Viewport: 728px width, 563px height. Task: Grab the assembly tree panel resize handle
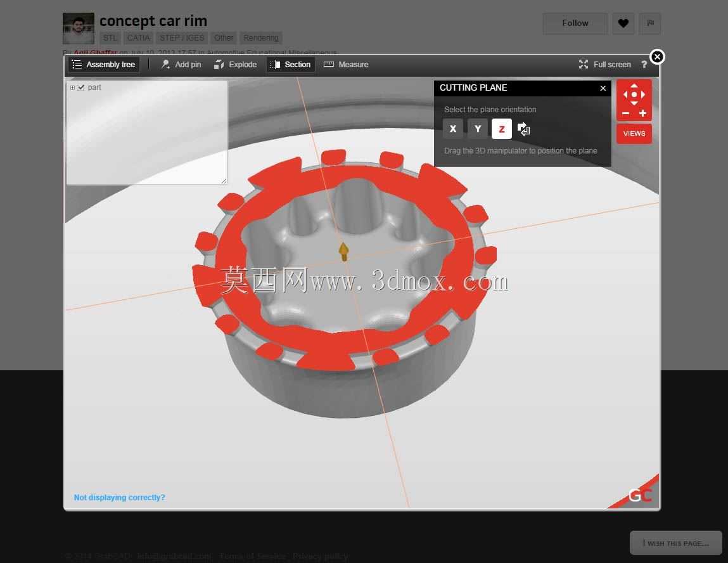coord(224,181)
